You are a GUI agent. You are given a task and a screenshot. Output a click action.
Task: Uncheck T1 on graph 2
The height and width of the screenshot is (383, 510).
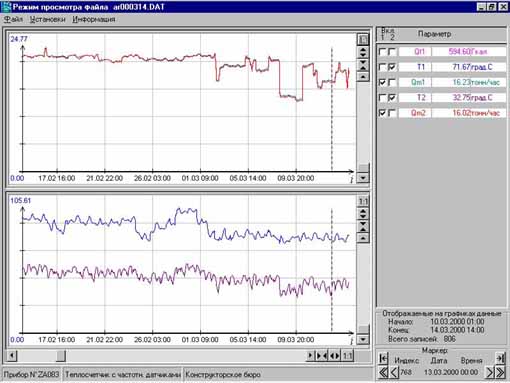click(392, 67)
